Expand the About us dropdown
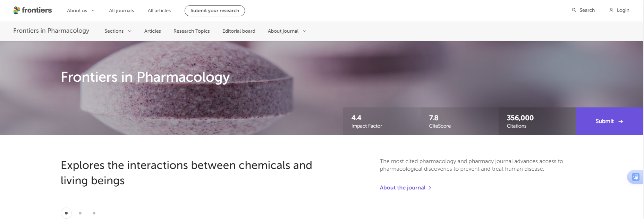The width and height of the screenshot is (644, 219). click(81, 11)
